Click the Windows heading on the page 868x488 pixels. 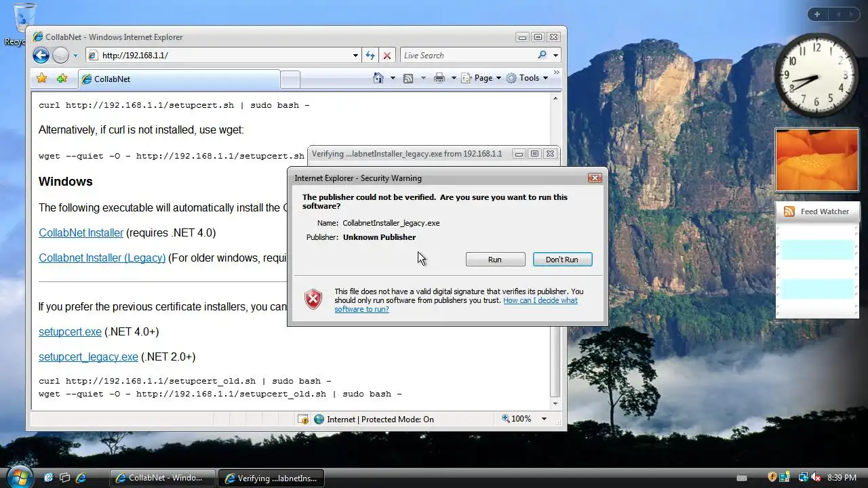click(65, 182)
